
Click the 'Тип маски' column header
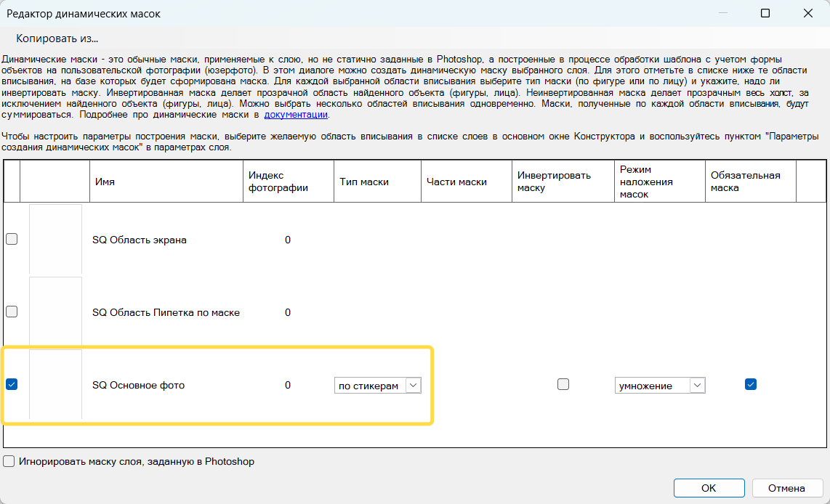click(x=377, y=182)
